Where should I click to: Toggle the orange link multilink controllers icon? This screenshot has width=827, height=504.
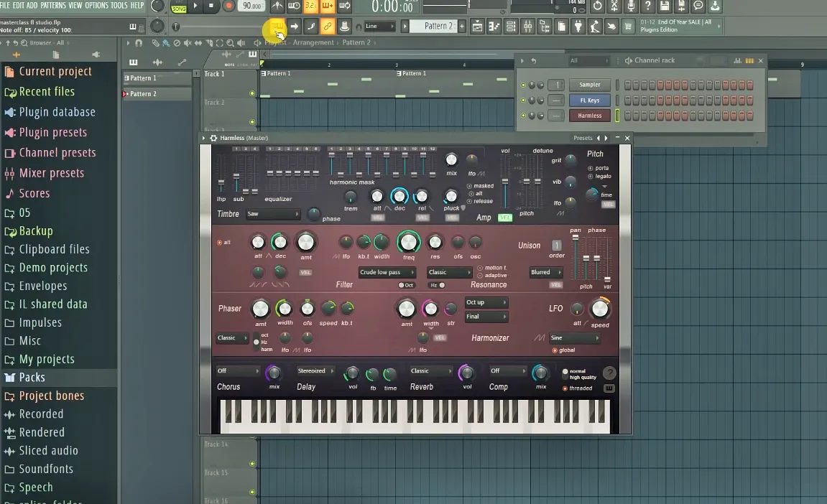point(328,26)
